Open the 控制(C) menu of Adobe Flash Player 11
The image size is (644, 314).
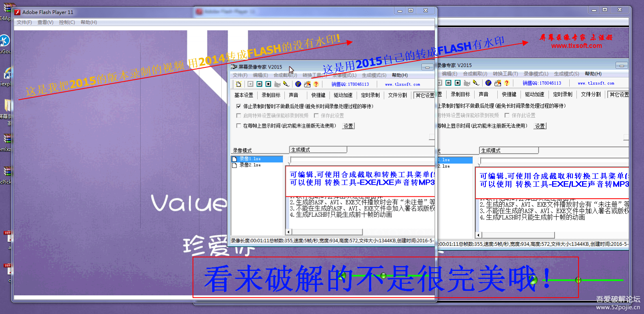pyautogui.click(x=67, y=22)
